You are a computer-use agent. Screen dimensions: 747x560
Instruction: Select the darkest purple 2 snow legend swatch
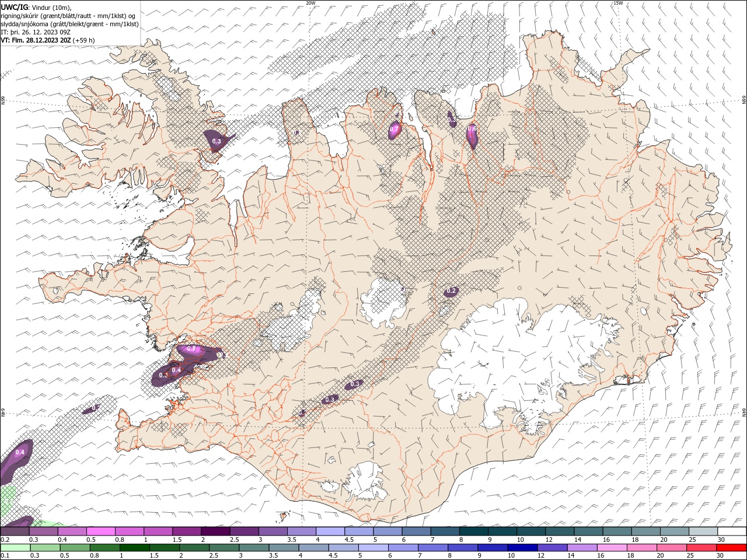point(215,531)
